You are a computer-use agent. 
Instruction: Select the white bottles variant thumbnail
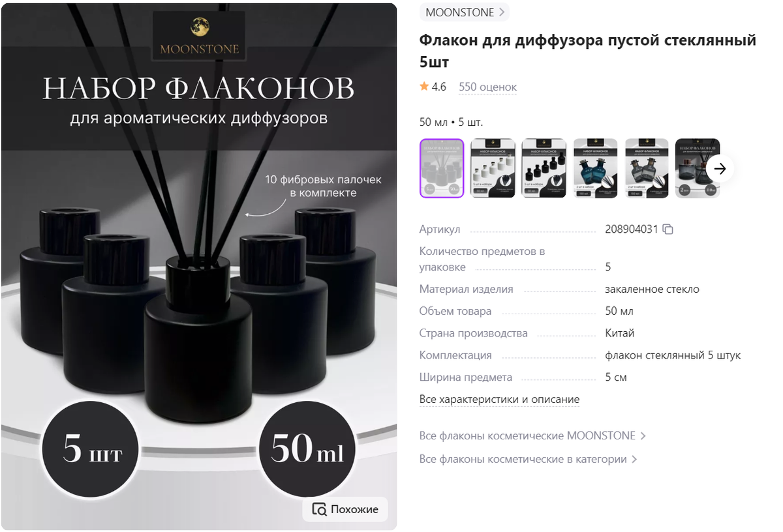pyautogui.click(x=493, y=168)
